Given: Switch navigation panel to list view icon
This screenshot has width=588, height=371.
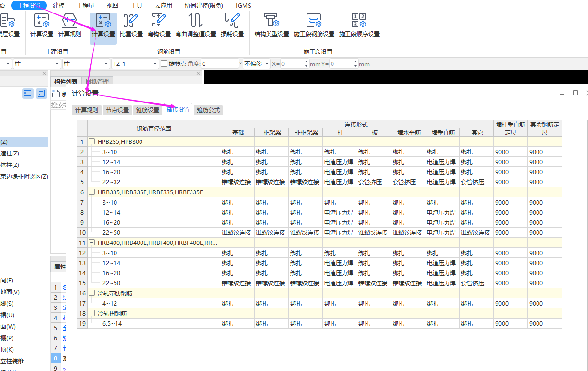Looking at the screenshot, I should [28, 93].
